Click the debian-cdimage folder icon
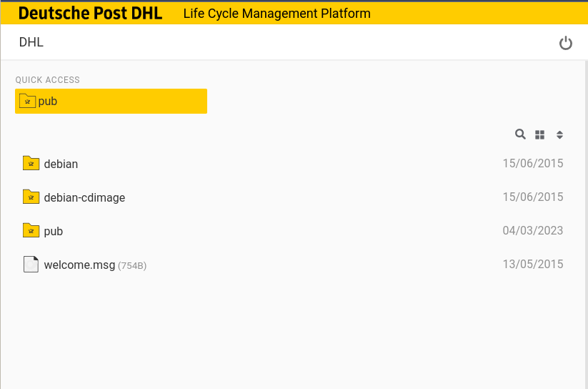 pyautogui.click(x=31, y=197)
